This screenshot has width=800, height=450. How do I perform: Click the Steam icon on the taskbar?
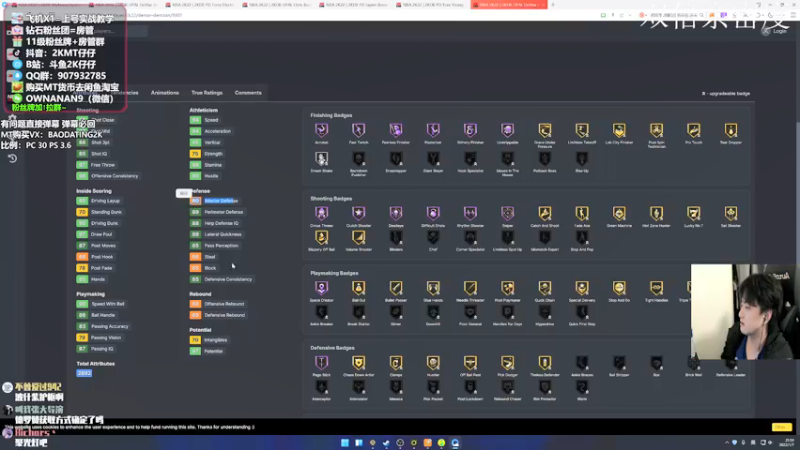(x=386, y=443)
